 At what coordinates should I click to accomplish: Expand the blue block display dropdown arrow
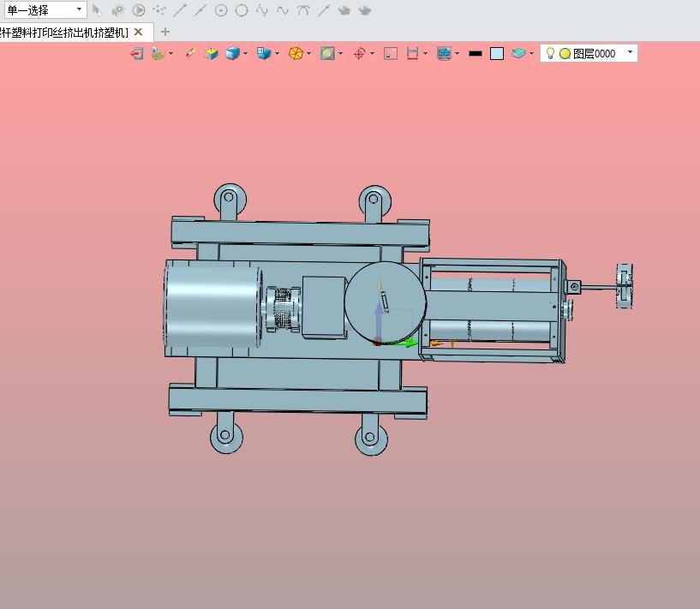click(278, 54)
